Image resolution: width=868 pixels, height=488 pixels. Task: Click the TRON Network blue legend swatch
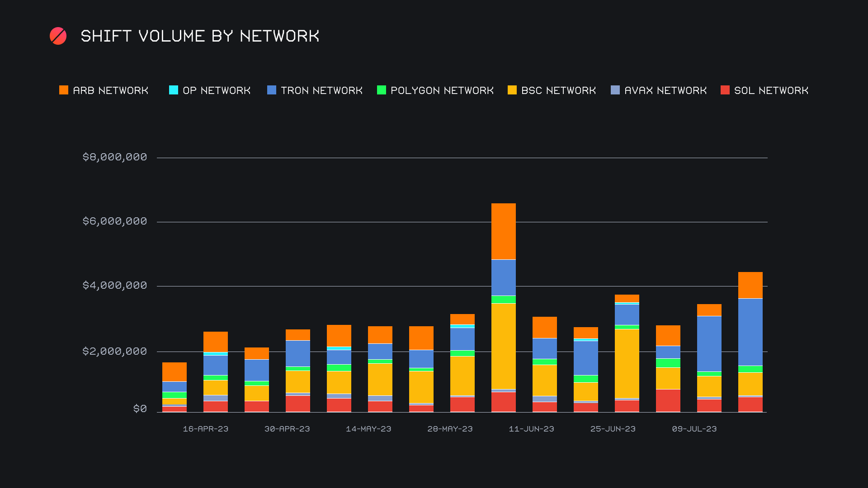coord(272,90)
